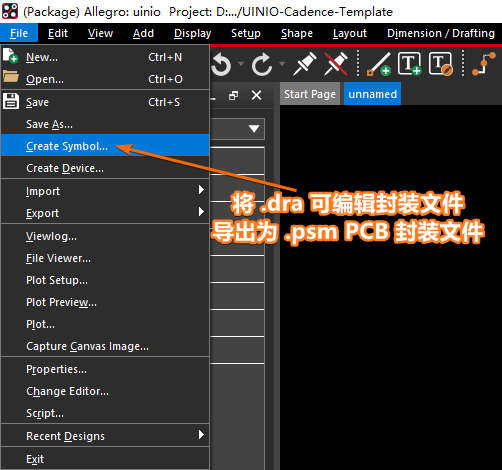Open the Setup menu
The height and width of the screenshot is (470, 502).
[x=246, y=33]
